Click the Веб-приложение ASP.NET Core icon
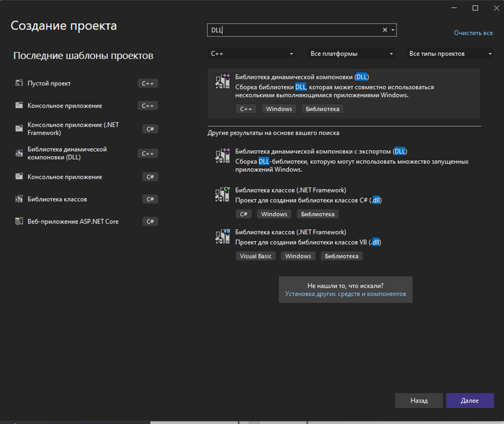 (x=19, y=221)
